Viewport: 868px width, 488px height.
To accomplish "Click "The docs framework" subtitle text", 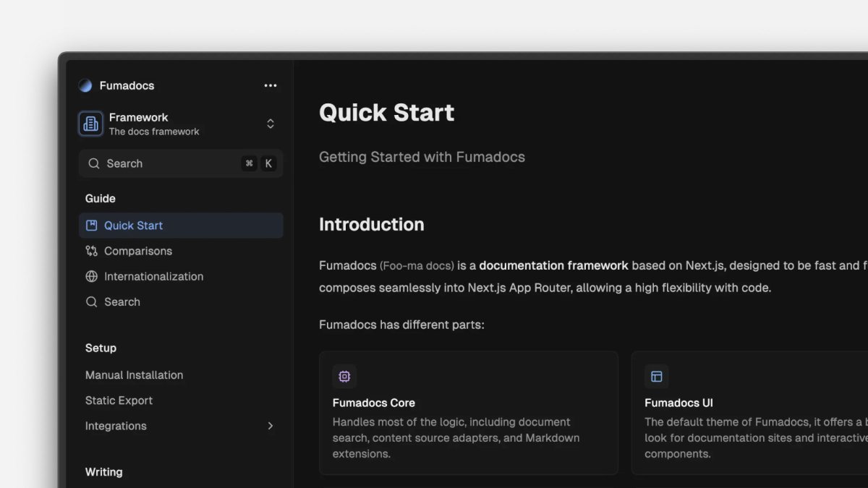I will pos(154,132).
